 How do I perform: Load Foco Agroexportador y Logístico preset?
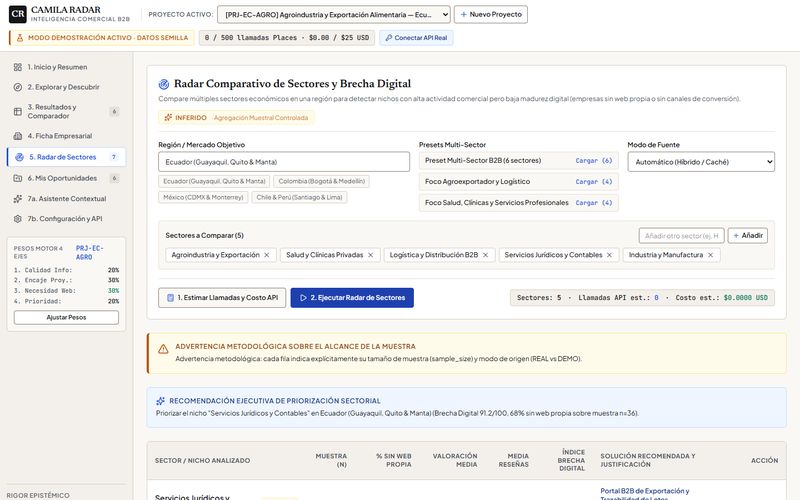click(x=593, y=182)
